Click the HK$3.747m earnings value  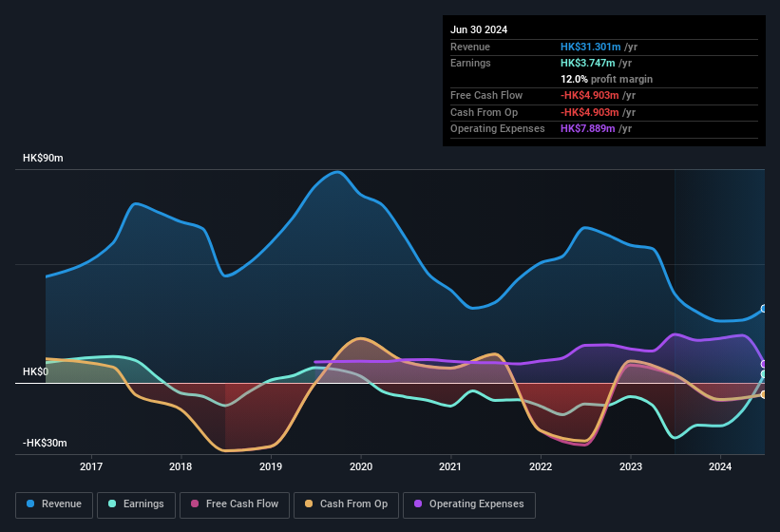587,63
